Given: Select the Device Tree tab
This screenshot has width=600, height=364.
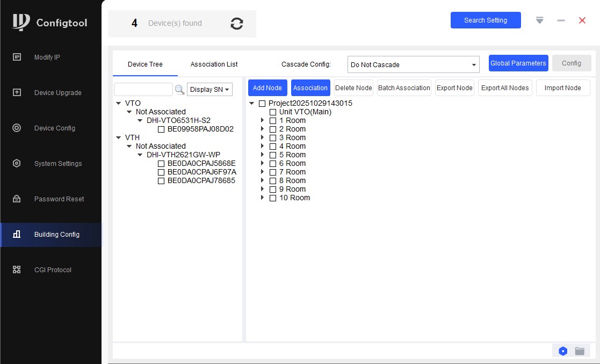Looking at the screenshot, I should tap(145, 64).
